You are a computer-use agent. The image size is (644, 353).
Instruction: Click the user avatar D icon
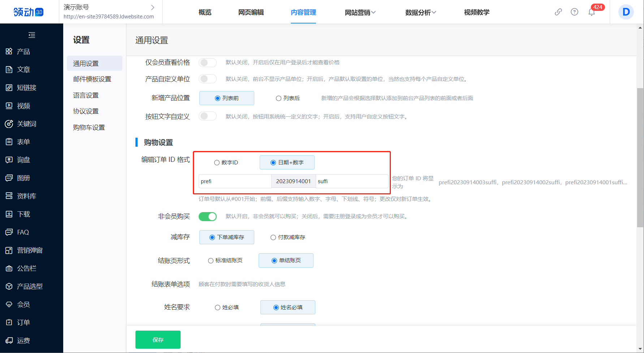(x=626, y=12)
